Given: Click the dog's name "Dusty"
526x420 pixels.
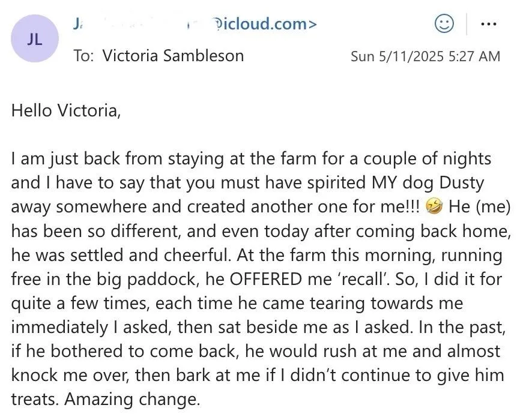Looking at the screenshot, I should click(462, 183).
